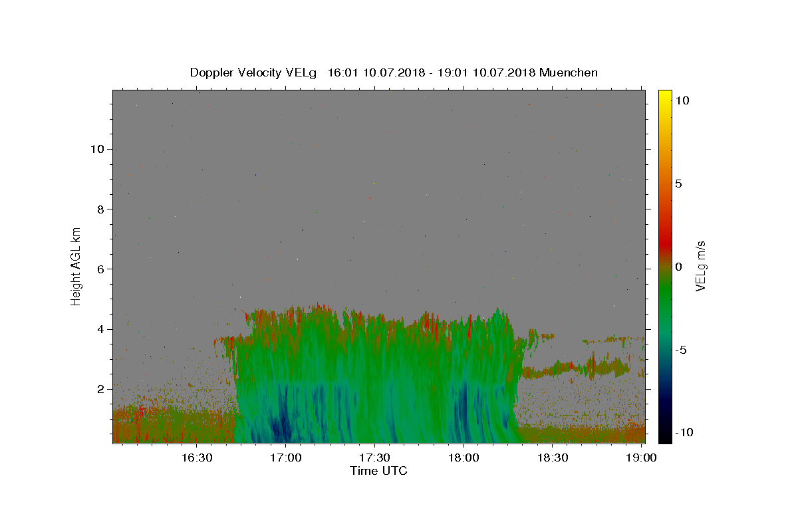Click the plot title 'Doppler Velocity VELg'
The height and width of the screenshot is (532, 798).
point(254,72)
